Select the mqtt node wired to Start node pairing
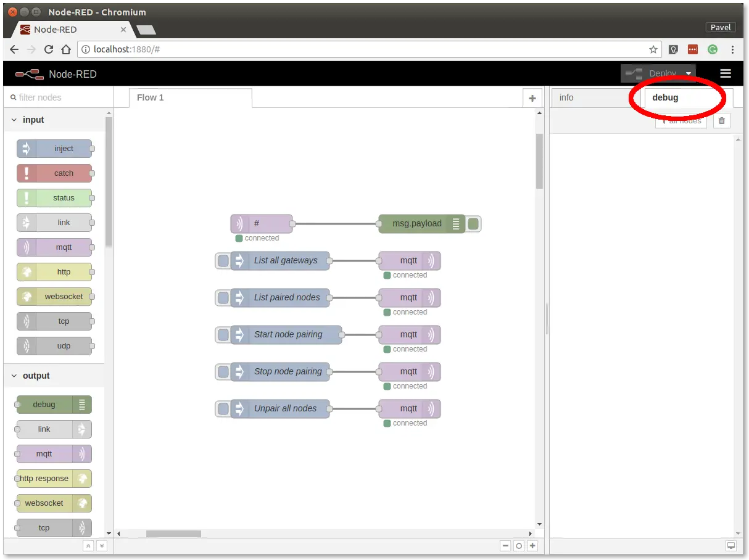Screen dimensions: 749x560 pyautogui.click(x=410, y=335)
